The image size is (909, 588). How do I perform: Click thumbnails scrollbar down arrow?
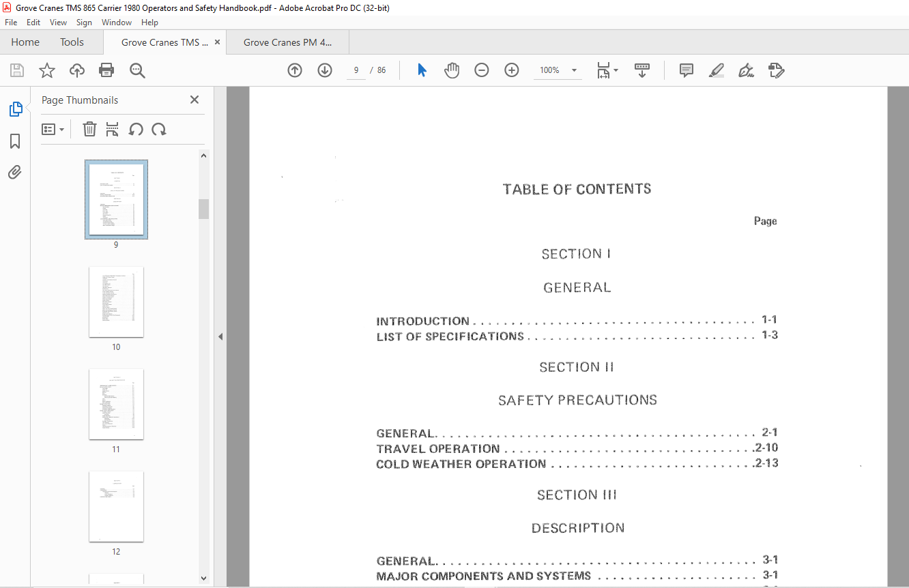tap(203, 578)
